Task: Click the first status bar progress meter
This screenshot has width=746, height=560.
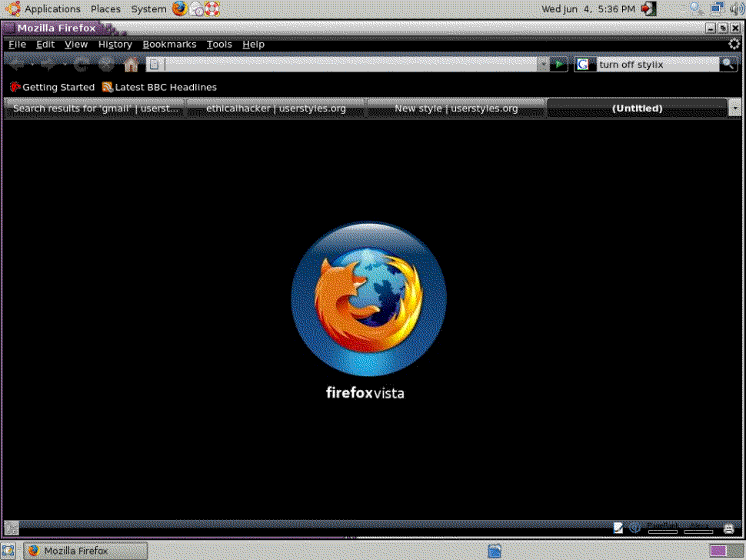Action: [x=663, y=532]
